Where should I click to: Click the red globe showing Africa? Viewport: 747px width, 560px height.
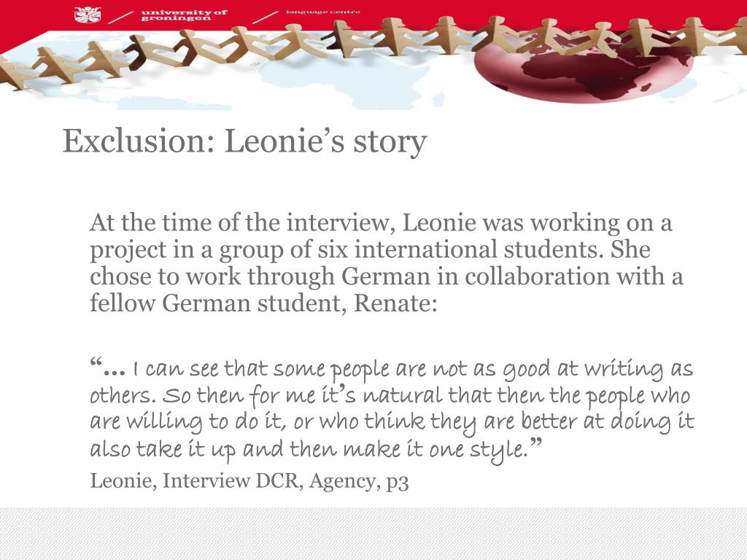tap(585, 66)
